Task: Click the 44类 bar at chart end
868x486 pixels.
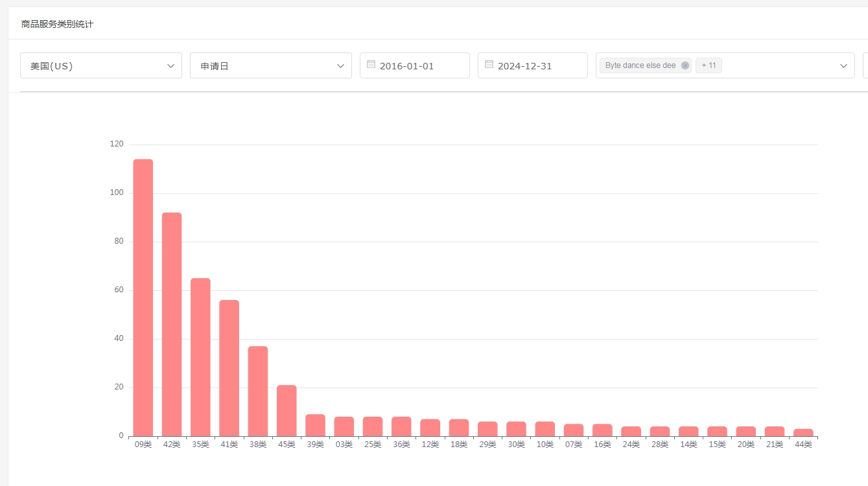Action: pyautogui.click(x=803, y=432)
